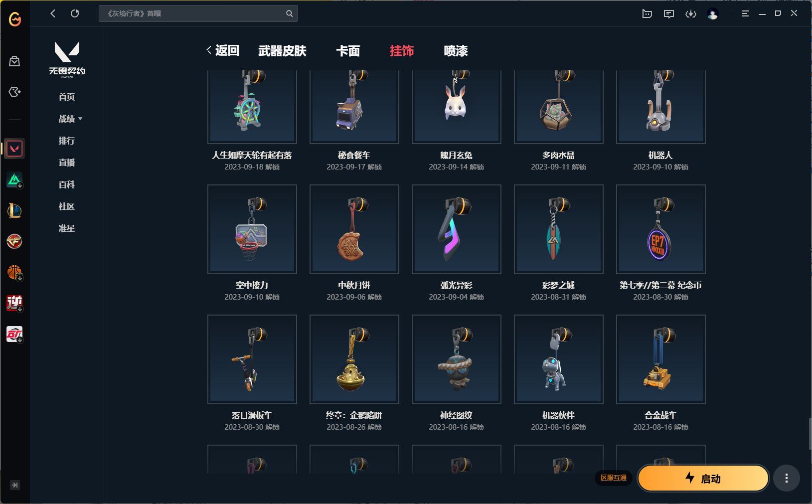Click the search magnifier icon

tap(289, 13)
